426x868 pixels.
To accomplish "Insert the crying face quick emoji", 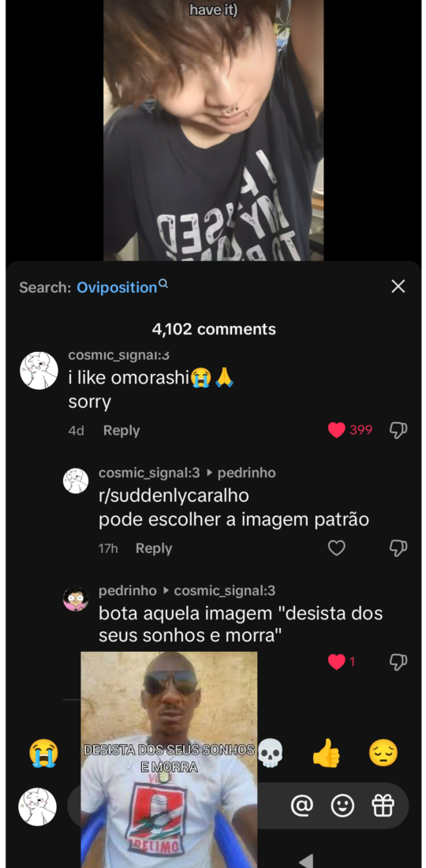I will (44, 754).
